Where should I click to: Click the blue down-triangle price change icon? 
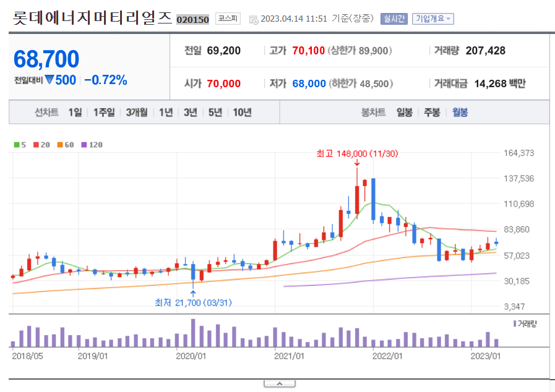coord(49,80)
